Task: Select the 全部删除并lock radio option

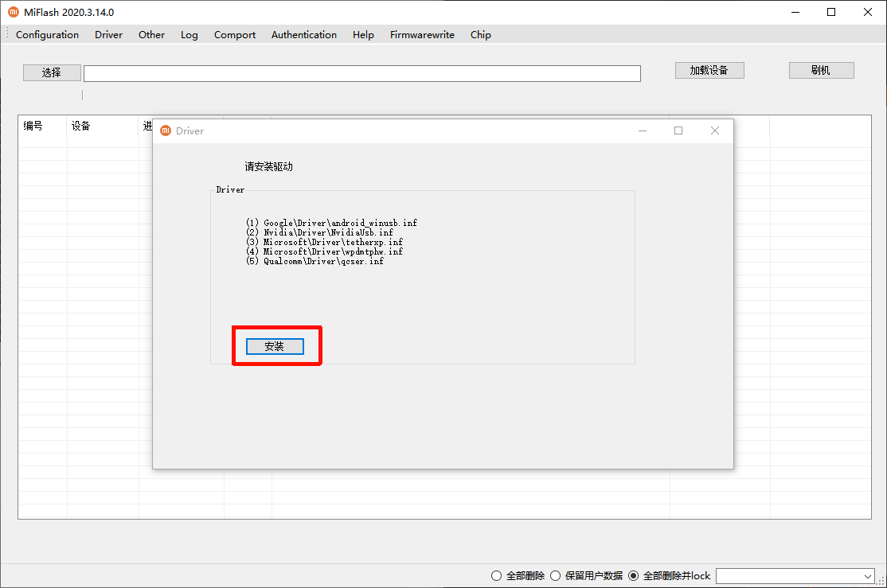Action: 634,576
